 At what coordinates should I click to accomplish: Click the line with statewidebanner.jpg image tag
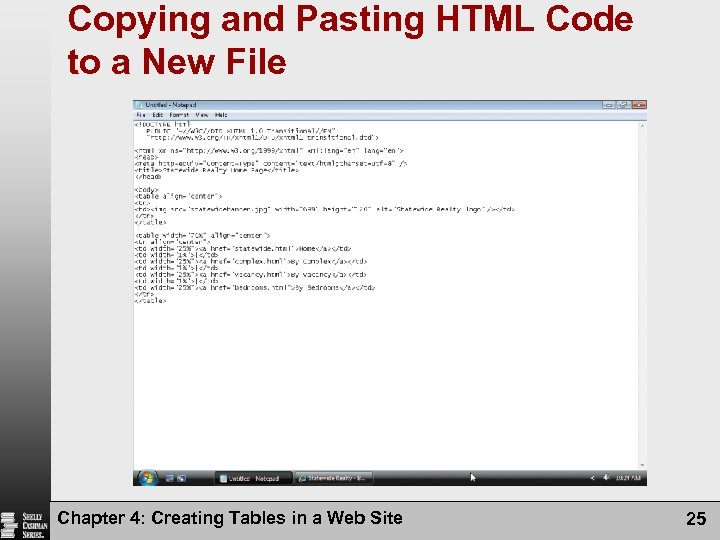coord(325,209)
